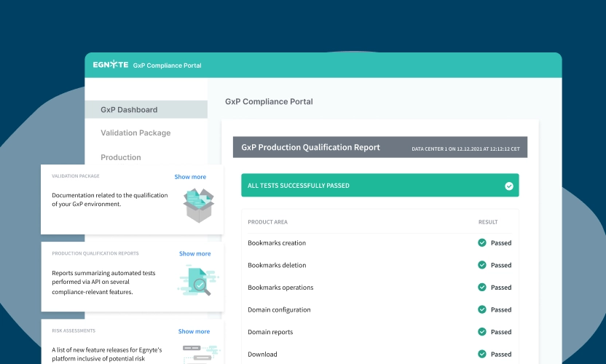Click the Download row passed check icon

481,354
